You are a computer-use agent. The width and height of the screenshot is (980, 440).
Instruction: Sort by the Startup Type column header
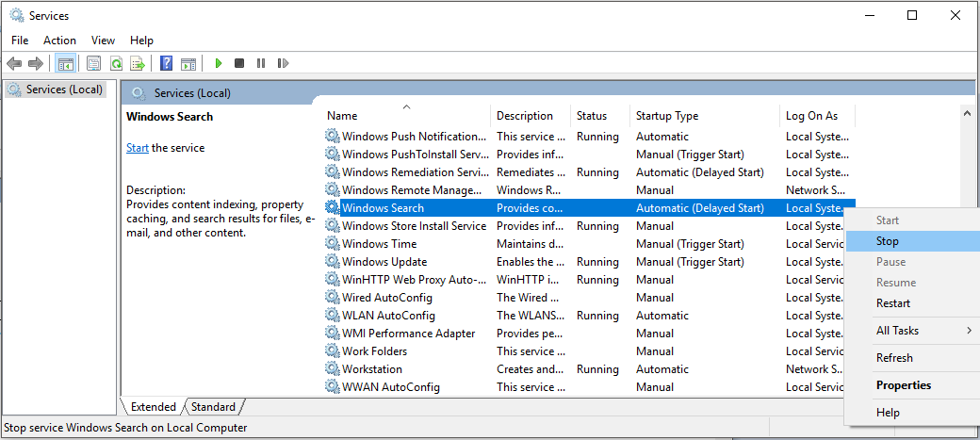pos(705,116)
